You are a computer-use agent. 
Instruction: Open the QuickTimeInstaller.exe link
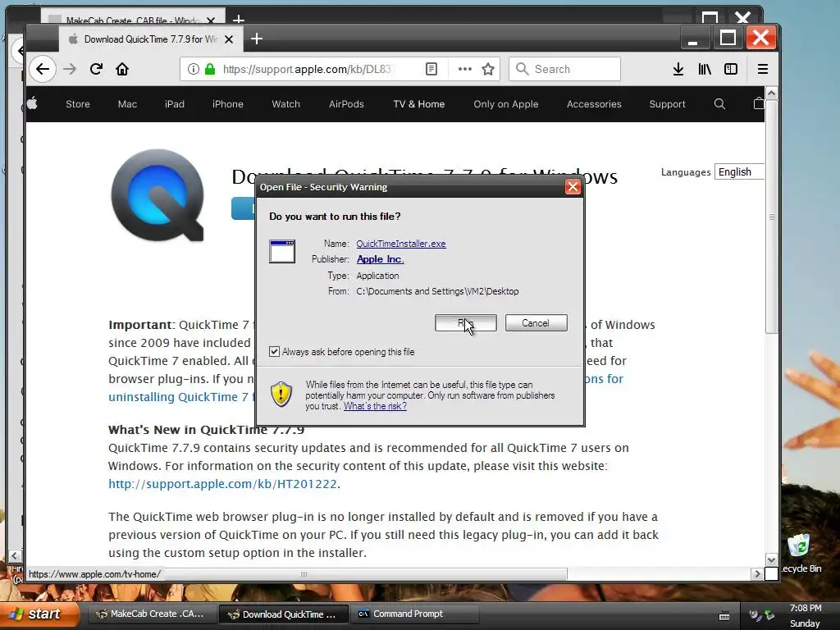pos(400,243)
